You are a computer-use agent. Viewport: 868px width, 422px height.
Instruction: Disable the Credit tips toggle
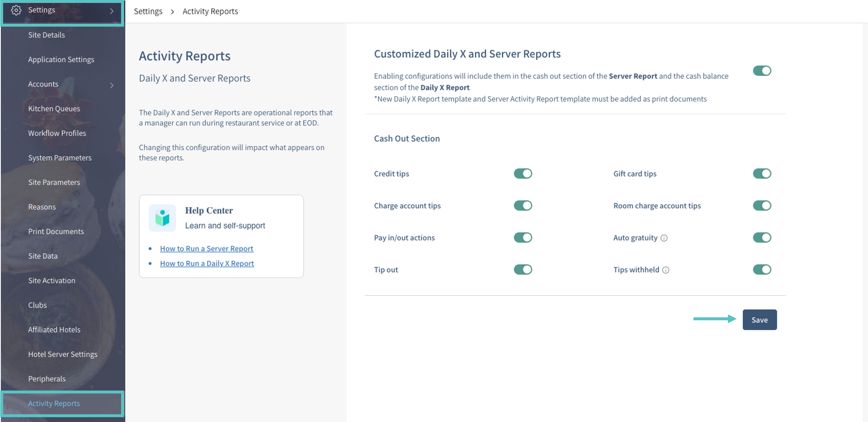[523, 174]
